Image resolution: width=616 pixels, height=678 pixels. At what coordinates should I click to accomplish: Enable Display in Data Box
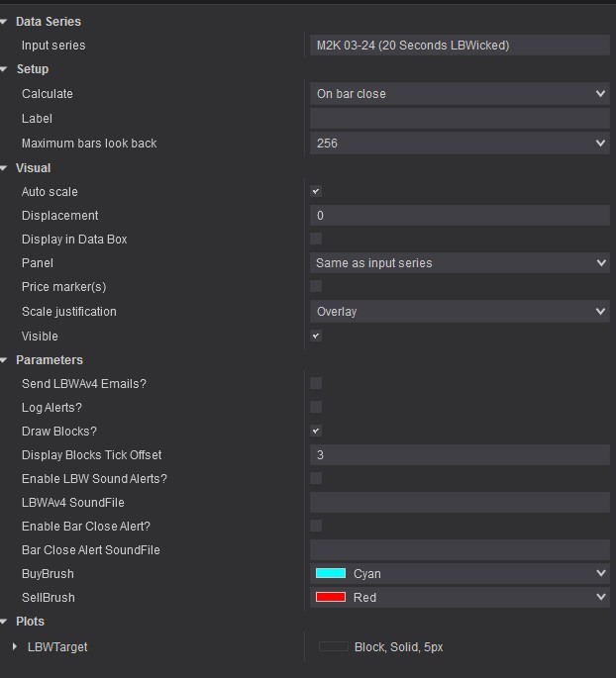tap(316, 239)
